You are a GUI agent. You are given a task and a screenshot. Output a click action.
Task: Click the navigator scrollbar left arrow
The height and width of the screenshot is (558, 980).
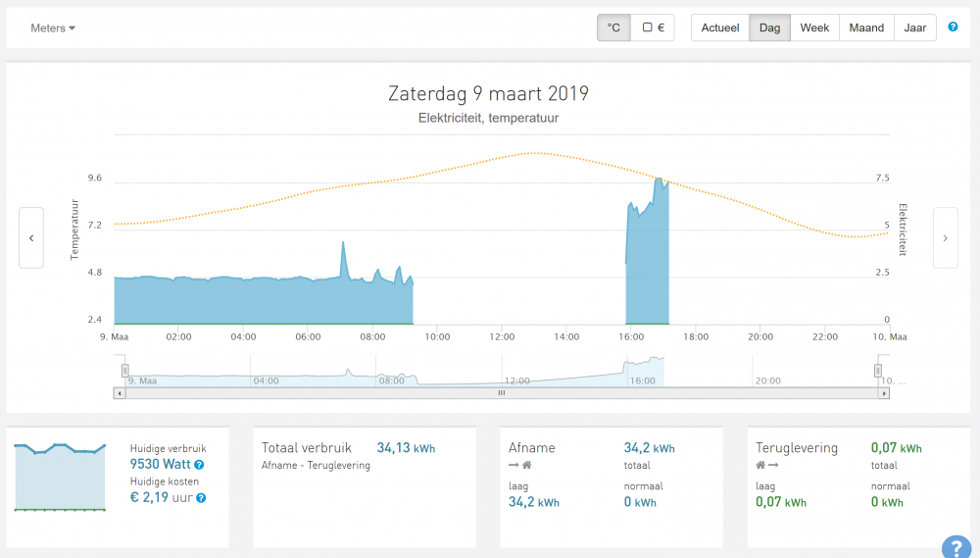point(120,393)
